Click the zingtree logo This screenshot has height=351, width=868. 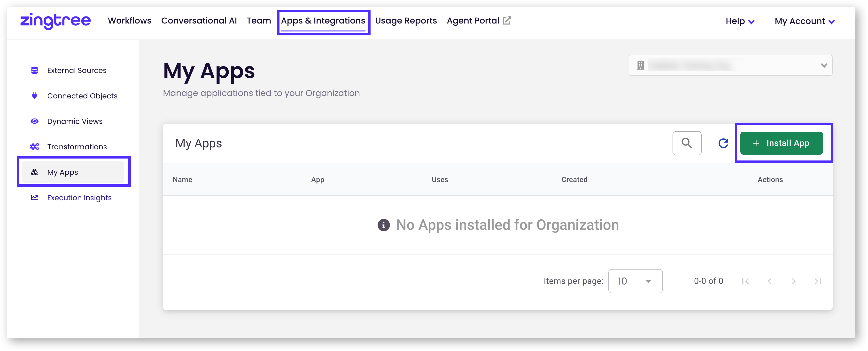pos(56,21)
